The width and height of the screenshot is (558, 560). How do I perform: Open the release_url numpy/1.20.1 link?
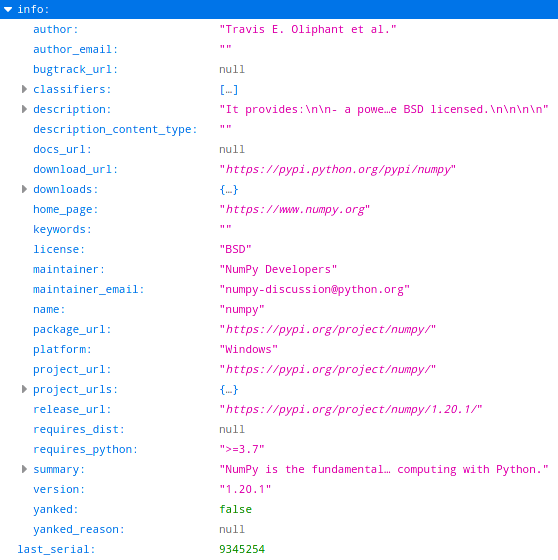click(351, 409)
